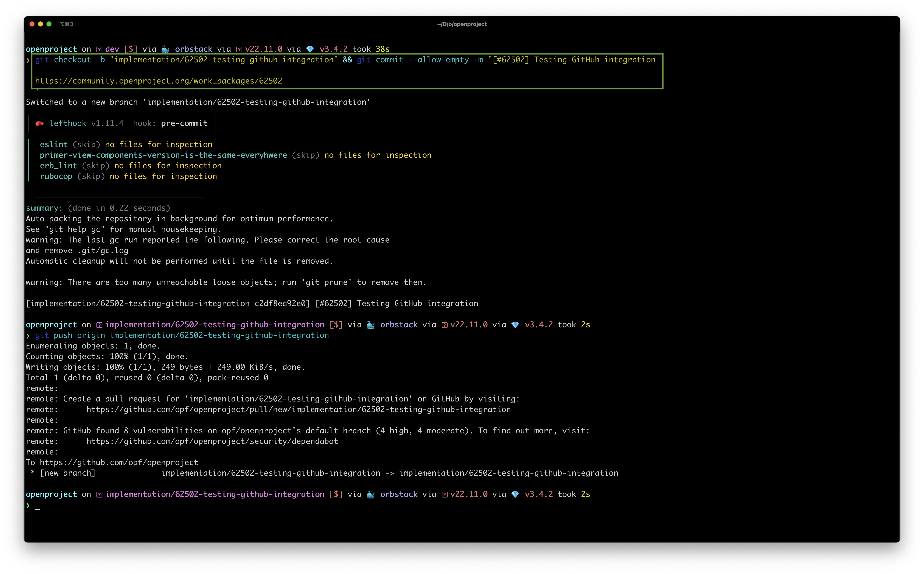Click the Node glyph before v22.11.0 in top prompt
The height and width of the screenshot is (574, 924).
[239, 49]
